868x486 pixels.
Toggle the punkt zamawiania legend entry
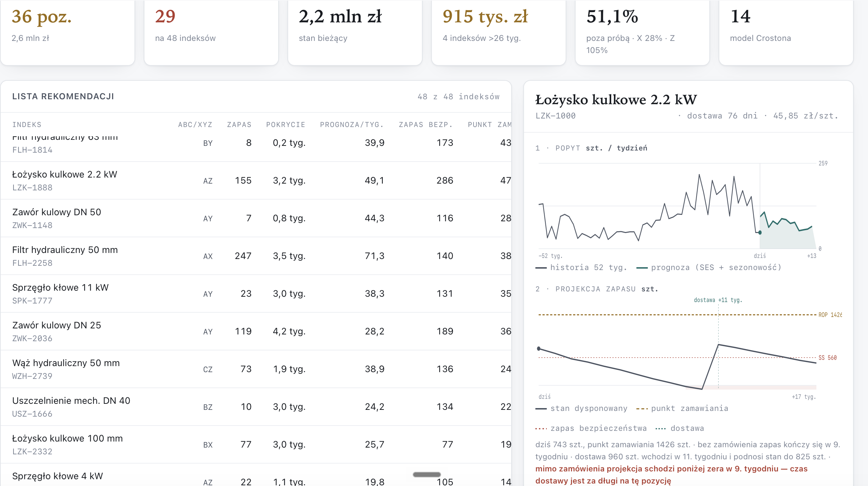pos(682,408)
